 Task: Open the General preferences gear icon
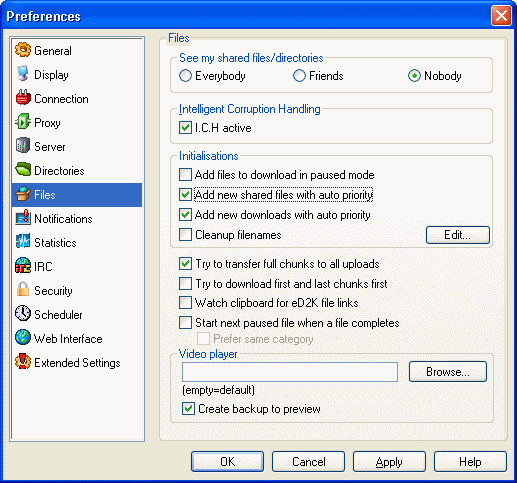tap(23, 50)
